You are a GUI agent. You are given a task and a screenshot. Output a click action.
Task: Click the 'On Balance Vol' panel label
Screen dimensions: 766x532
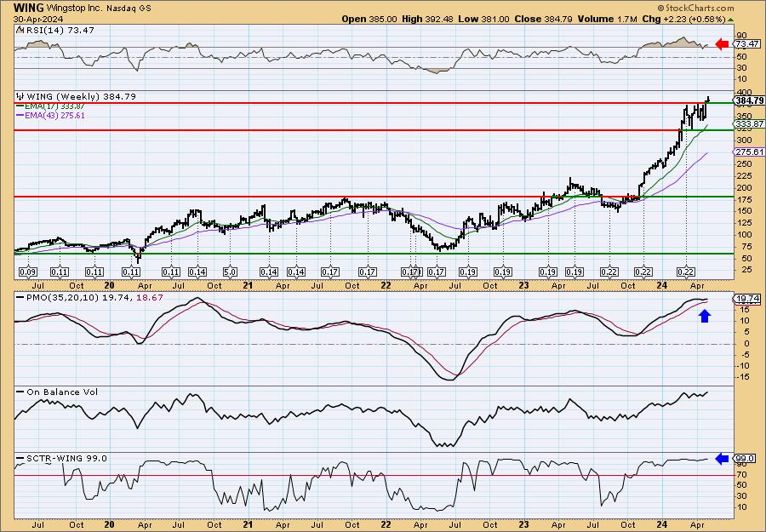(62, 392)
